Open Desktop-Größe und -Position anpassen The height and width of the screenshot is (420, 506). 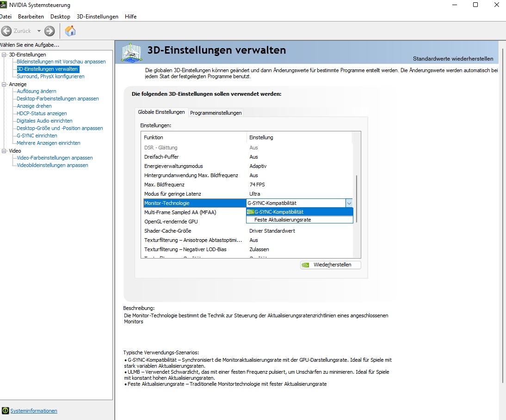[x=60, y=128]
